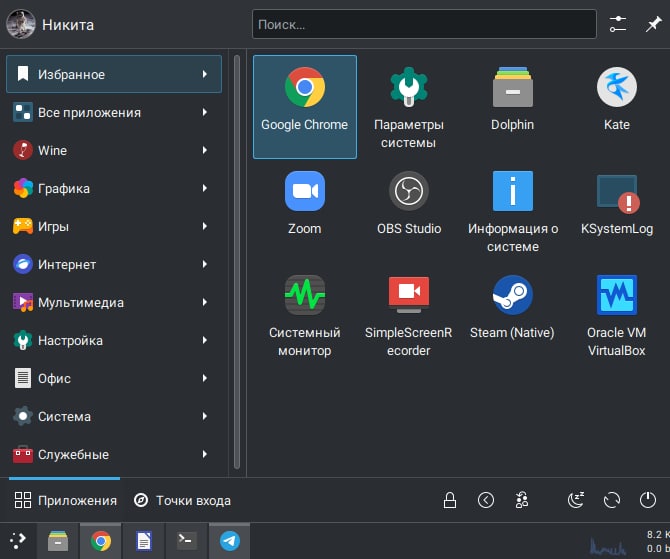Open launcher settings sliders icon
The image size is (670, 559).
click(618, 24)
